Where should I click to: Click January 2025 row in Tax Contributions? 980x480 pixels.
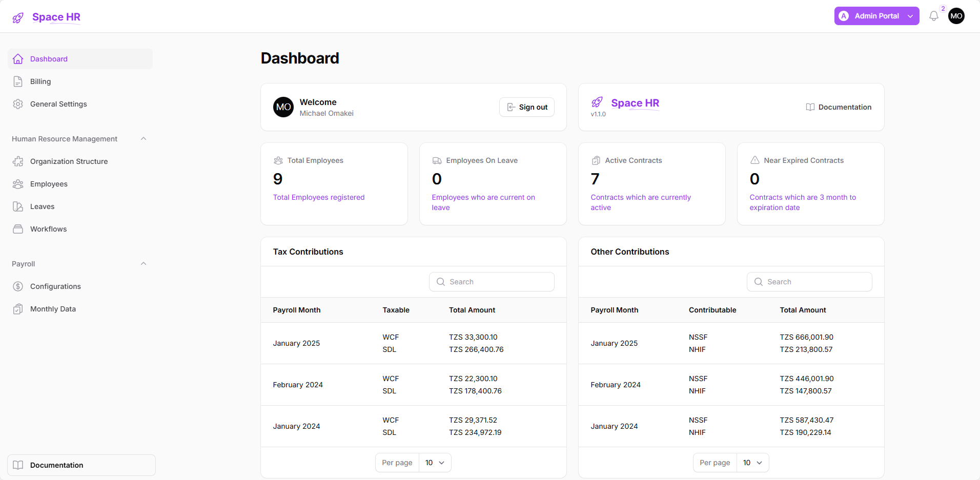point(414,343)
